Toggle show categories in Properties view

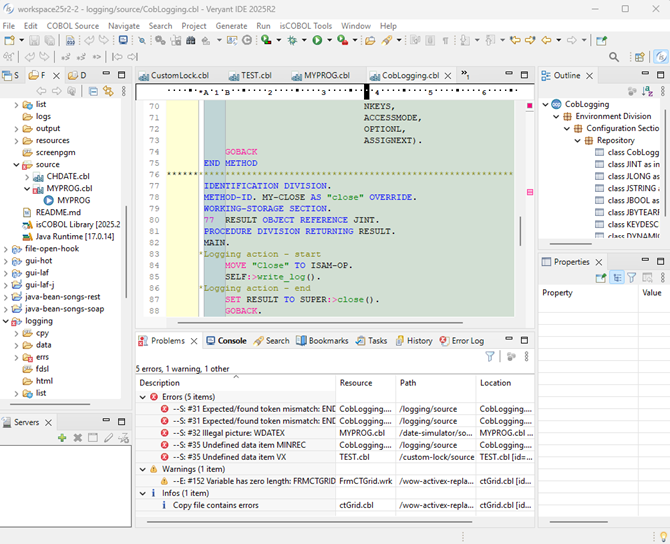[618, 278]
